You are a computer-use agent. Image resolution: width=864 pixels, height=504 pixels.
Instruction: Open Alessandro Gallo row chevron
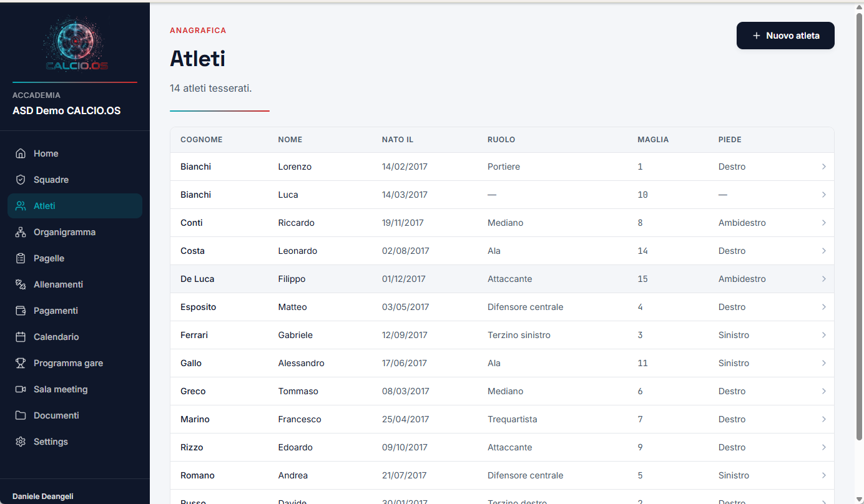click(824, 363)
